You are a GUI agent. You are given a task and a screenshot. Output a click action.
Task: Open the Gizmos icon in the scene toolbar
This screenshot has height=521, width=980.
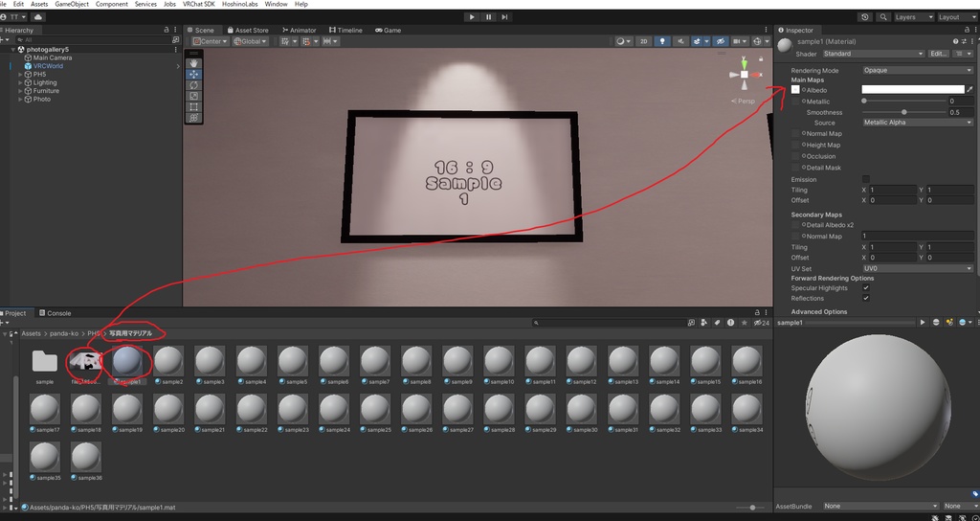click(758, 41)
